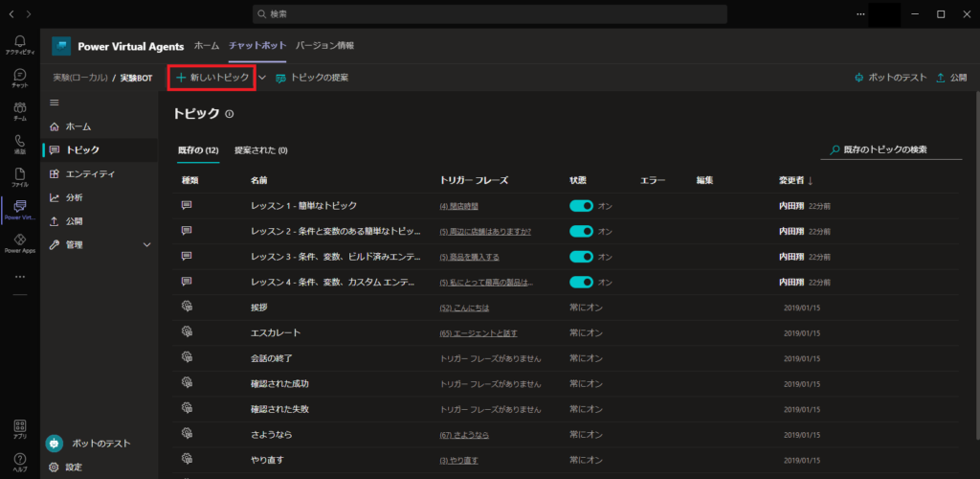Click ボットのテスト in the top toolbar
The height and width of the screenshot is (479, 980).
(x=891, y=78)
